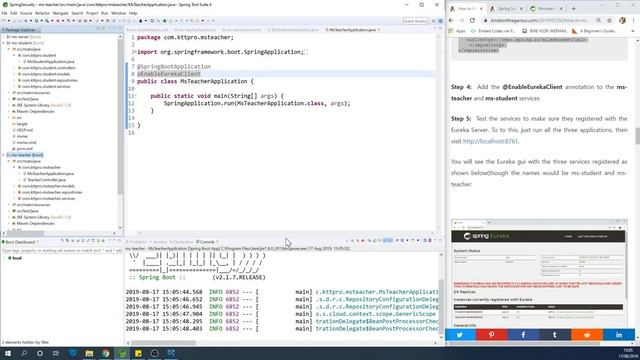640x360 pixels.
Task: Click the Chrome address bar URL
Action: pyautogui.click(x=540, y=20)
